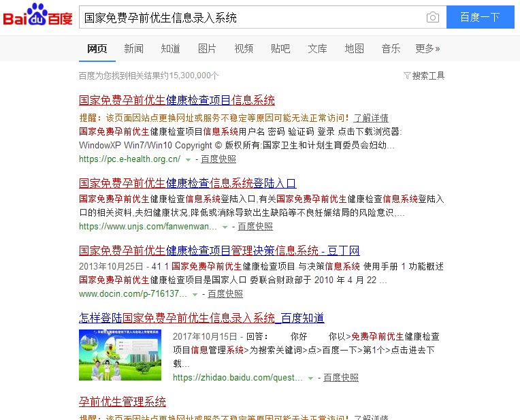The height and width of the screenshot is (420, 520).
Task: Open result 国家免费孕前优生健康检查信息系统登陆入口
Action: pos(187,183)
